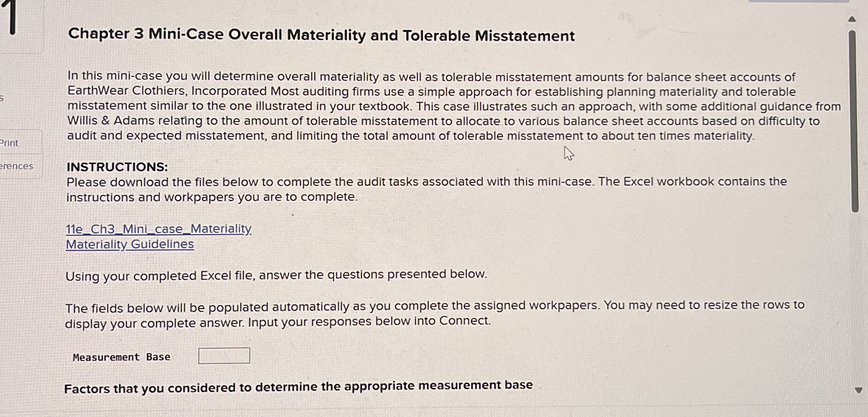Click the Print button in the sidebar
Viewport: 868px width, 417px height.
(9, 143)
